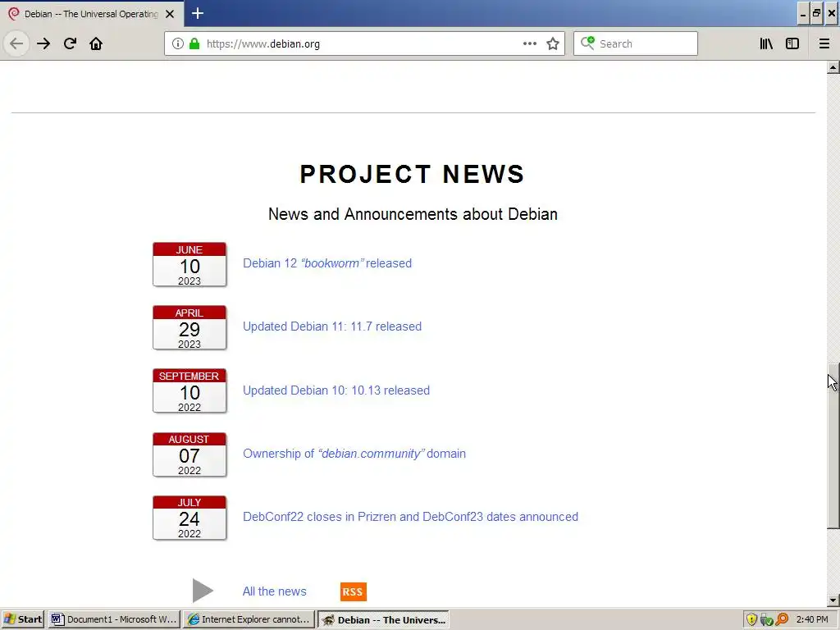This screenshot has height=630, width=840.
Task: Follow the All the news link
Action: pyautogui.click(x=274, y=591)
